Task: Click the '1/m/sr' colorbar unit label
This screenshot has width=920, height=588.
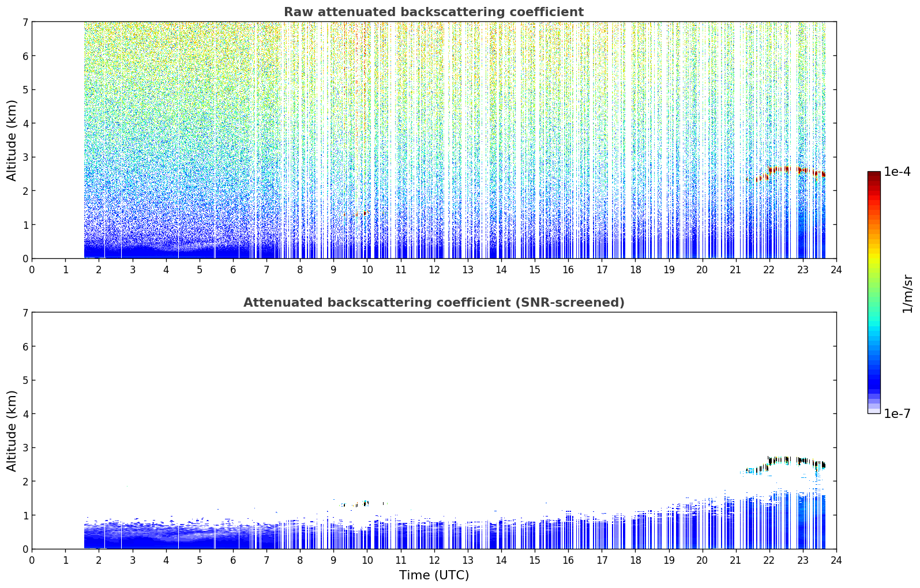Action: [x=908, y=293]
